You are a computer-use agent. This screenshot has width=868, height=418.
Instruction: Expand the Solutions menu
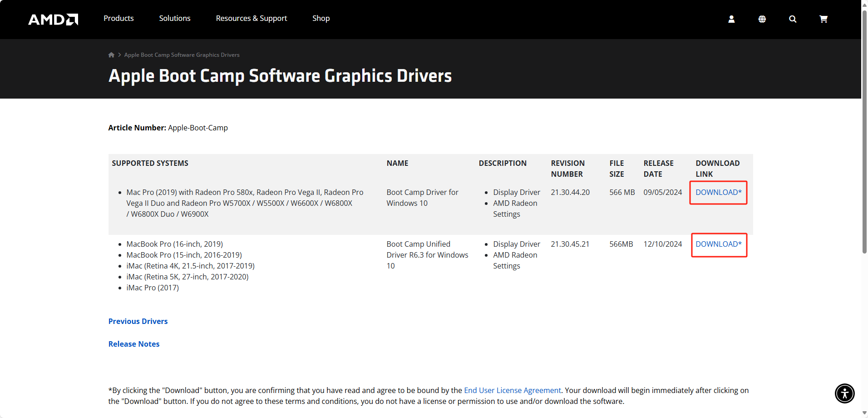(175, 18)
